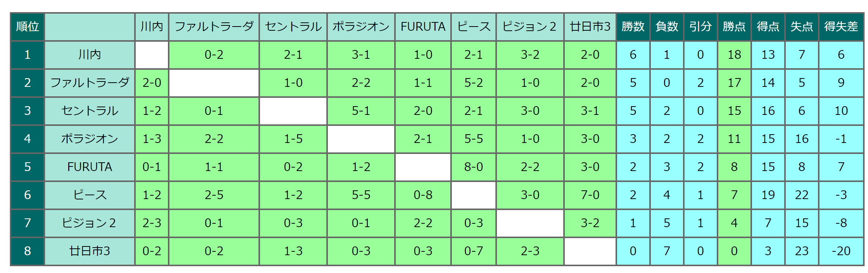
Task: Select the 8-0 score in the FURUTA row
Action: [x=473, y=167]
